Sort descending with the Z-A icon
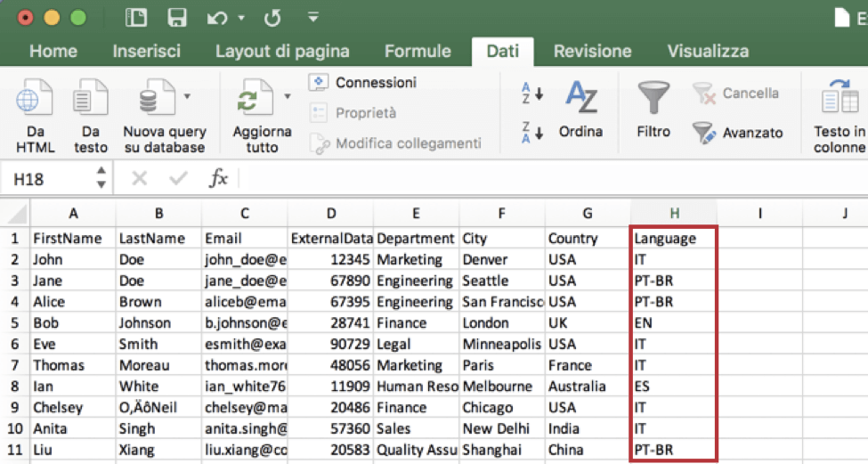Image resolution: width=868 pixels, height=464 pixels. point(532,131)
